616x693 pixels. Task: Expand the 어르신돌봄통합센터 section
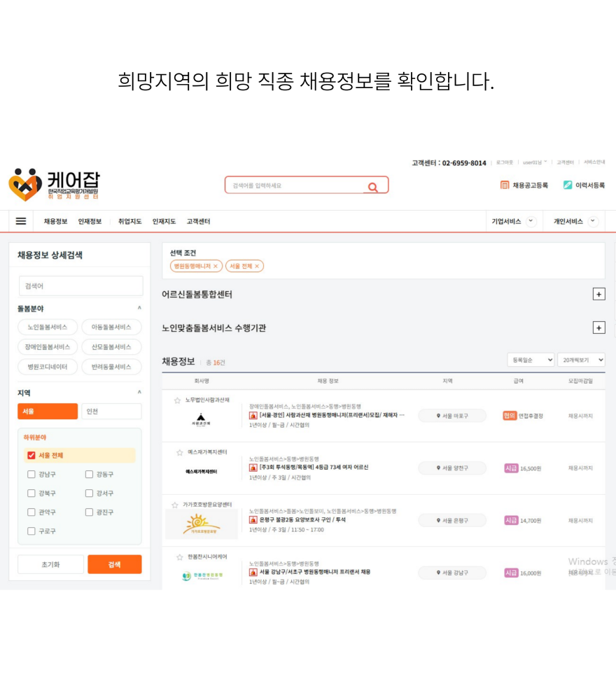pyautogui.click(x=598, y=294)
